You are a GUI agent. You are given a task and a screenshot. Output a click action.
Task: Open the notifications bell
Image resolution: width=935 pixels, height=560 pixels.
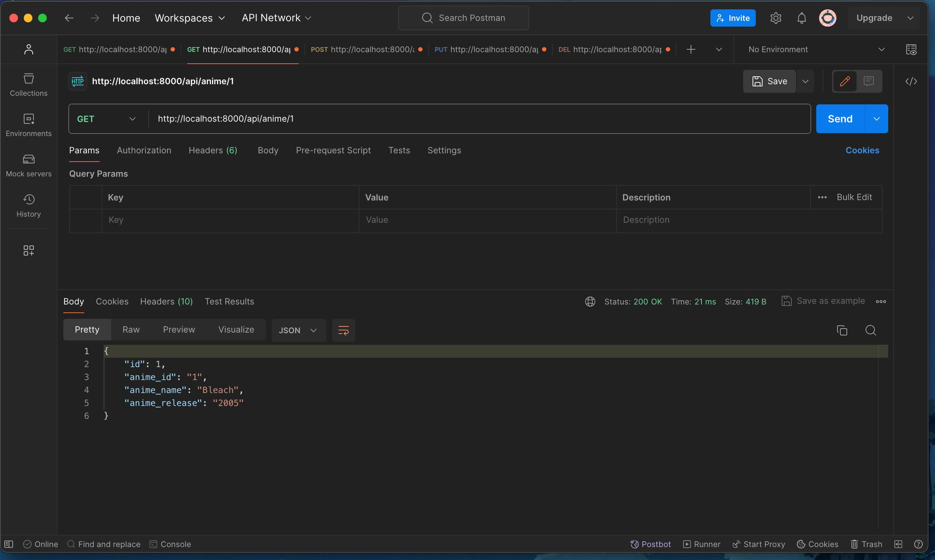point(801,18)
